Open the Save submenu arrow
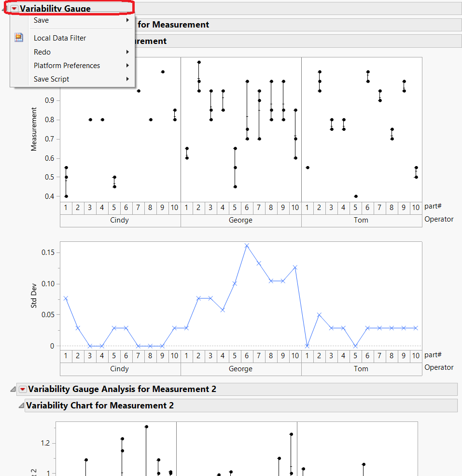Viewport: 462px width, 476px height. click(x=127, y=20)
